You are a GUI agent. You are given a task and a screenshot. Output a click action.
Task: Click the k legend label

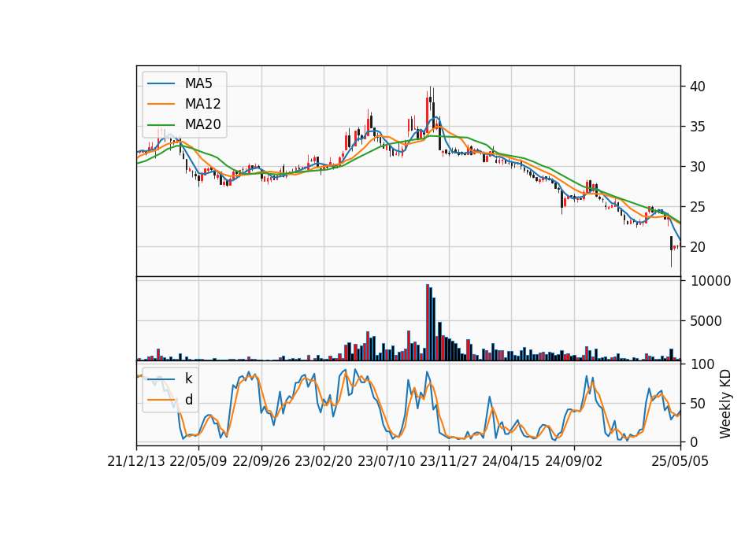pos(188,379)
